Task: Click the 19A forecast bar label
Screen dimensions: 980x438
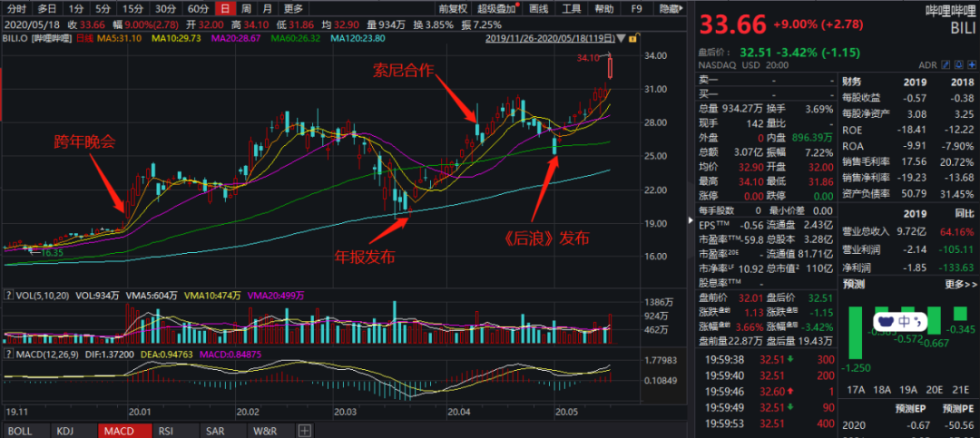Action: point(906,390)
